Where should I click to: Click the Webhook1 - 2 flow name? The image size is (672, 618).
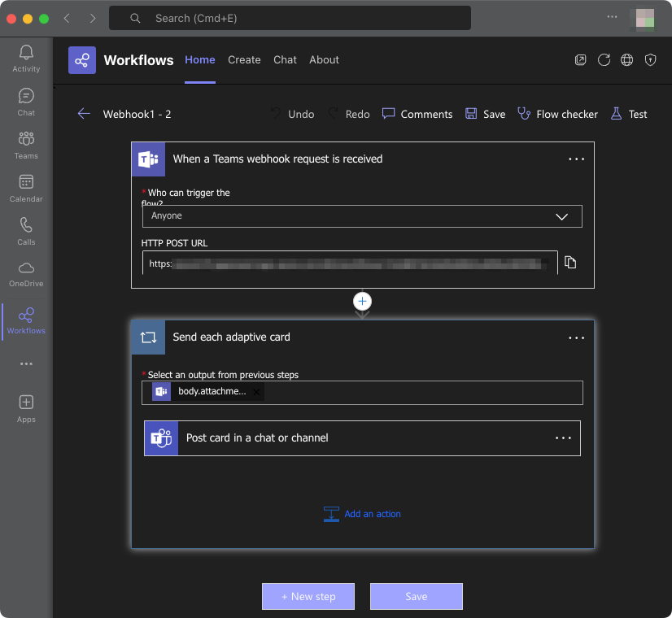[137, 115]
